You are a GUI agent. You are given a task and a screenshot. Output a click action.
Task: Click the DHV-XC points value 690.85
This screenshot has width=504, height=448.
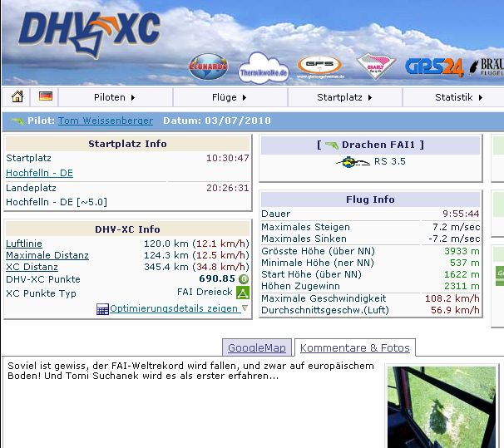click(217, 278)
